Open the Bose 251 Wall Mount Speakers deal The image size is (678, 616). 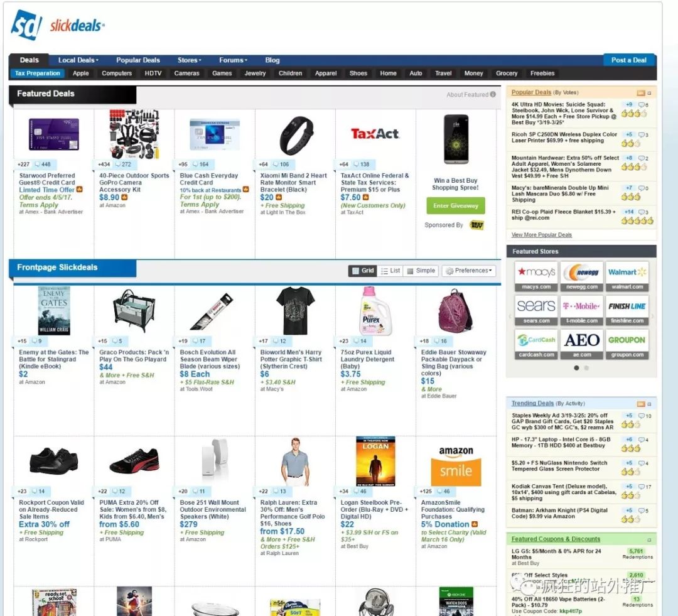(213, 510)
